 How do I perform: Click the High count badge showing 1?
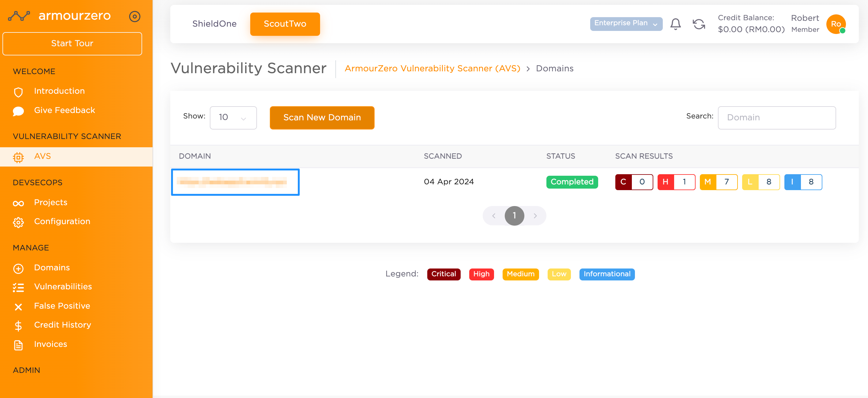[676, 182]
